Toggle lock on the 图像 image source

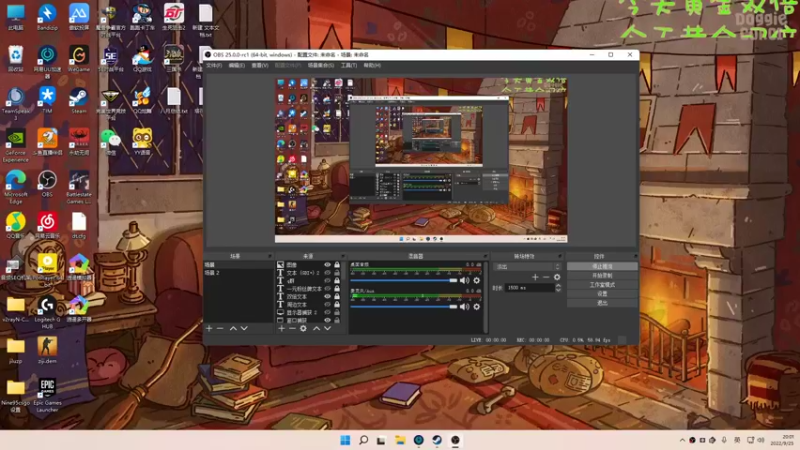coord(337,265)
